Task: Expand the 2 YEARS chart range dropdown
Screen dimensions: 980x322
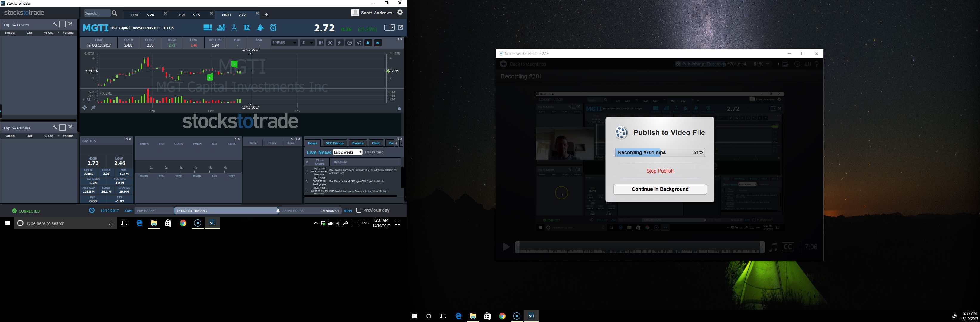Action: (284, 43)
